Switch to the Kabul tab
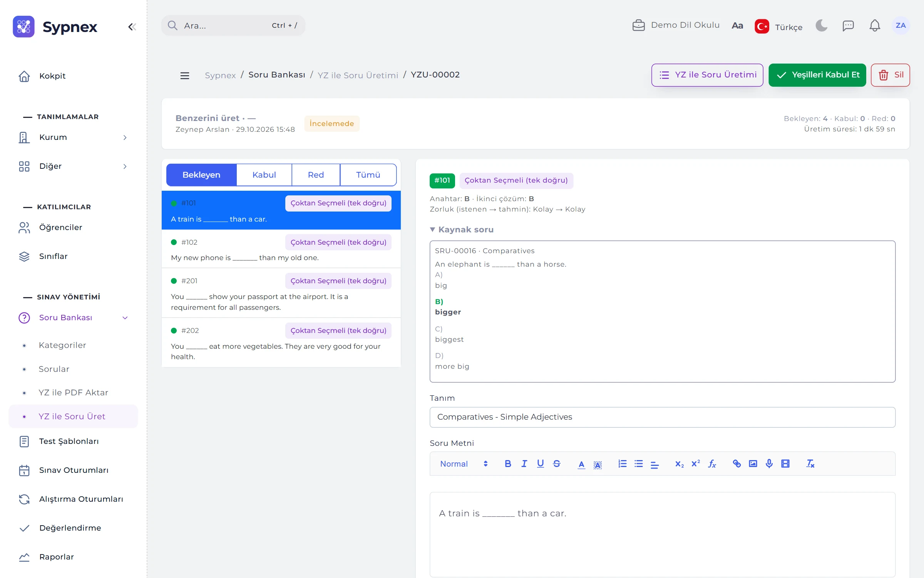The height and width of the screenshot is (578, 924). click(x=264, y=175)
